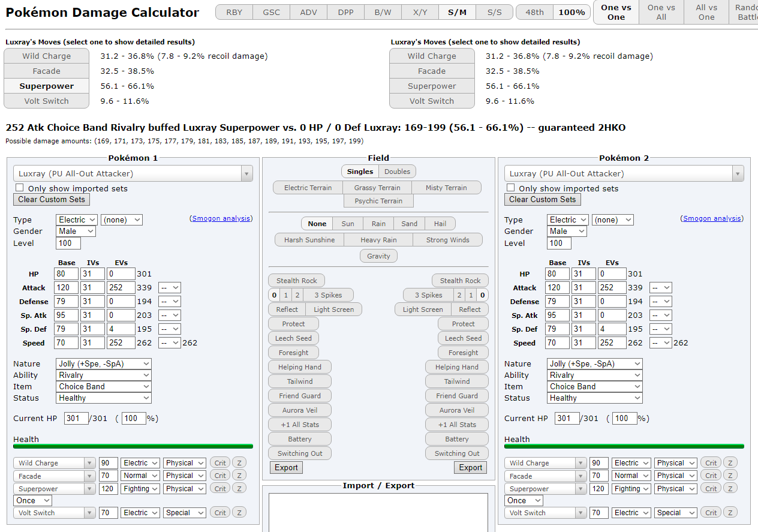Edit Pokémon 2 Speed EVs field
The width and height of the screenshot is (758, 532).
click(x=612, y=343)
